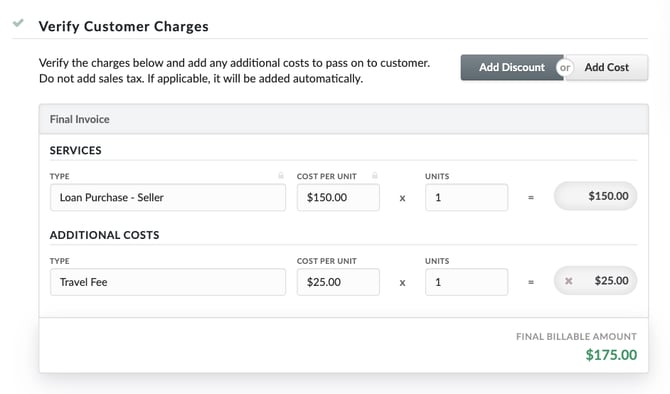Select the Loan Purchase - Seller type field
This screenshot has height=394, width=670.
(168, 197)
